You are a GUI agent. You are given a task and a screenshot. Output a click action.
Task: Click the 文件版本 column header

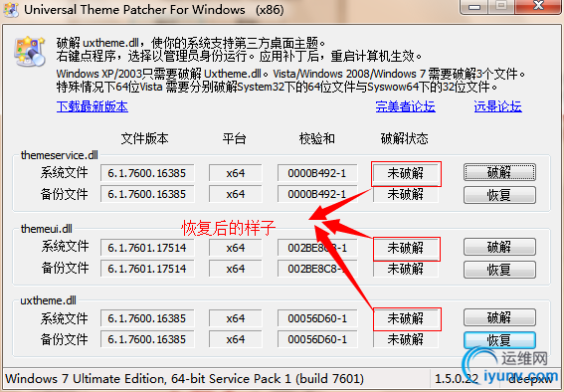click(x=144, y=138)
